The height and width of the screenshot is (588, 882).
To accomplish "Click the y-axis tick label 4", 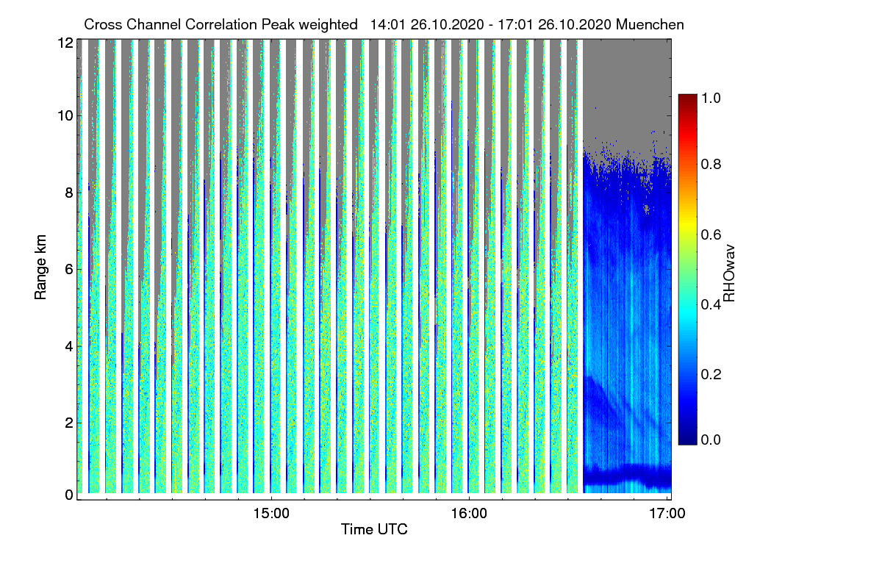I will point(69,345).
